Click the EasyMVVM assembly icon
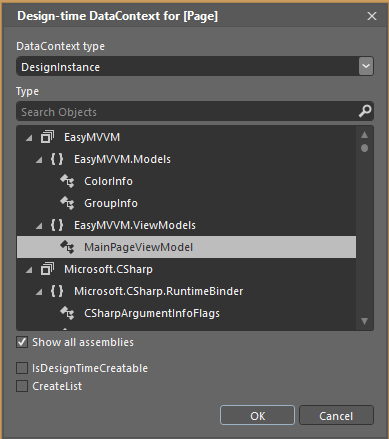Viewport: 389px width, 439px height. click(47, 137)
